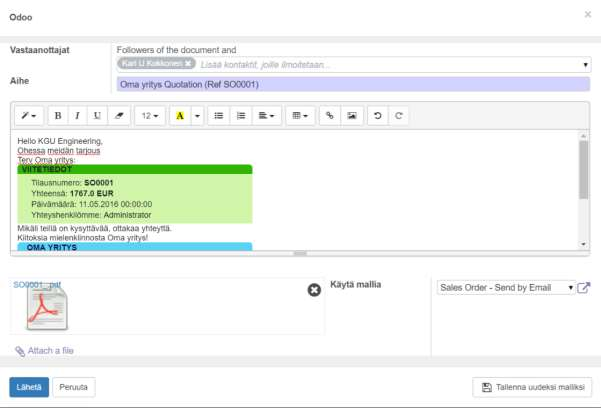Click the editor resize handle bar
601x408 pixels.
tap(300, 253)
